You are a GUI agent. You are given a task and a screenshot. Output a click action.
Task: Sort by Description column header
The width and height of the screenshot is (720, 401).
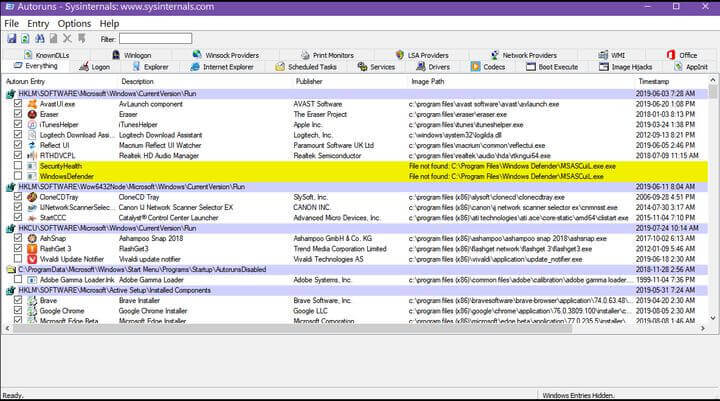click(137, 81)
